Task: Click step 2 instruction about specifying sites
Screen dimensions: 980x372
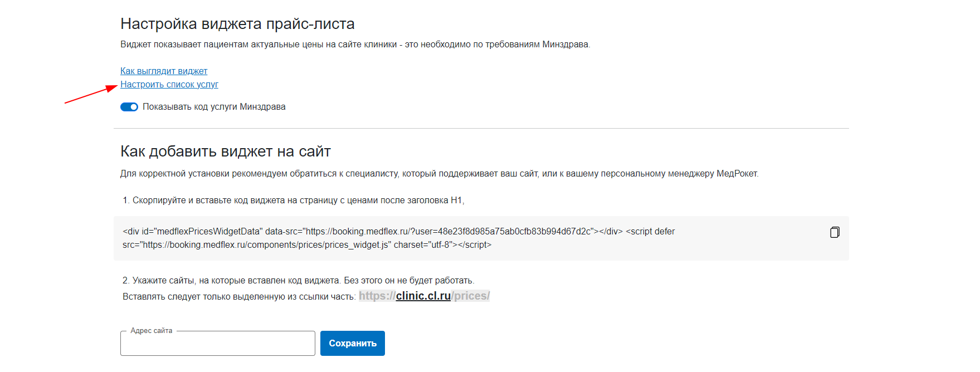Action: [x=299, y=281]
